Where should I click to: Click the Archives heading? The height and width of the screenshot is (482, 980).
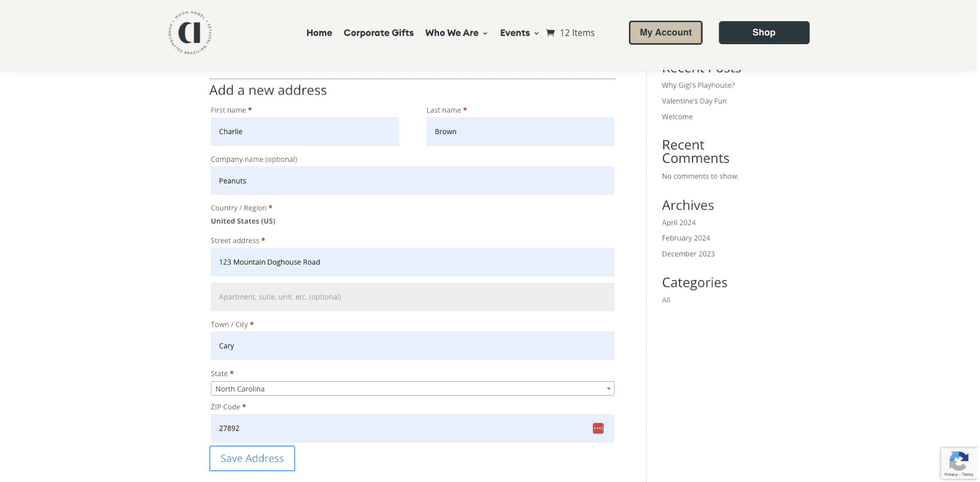pos(688,206)
